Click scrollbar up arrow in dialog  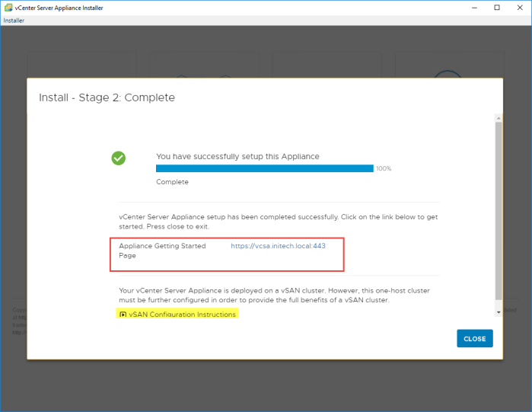(499, 118)
